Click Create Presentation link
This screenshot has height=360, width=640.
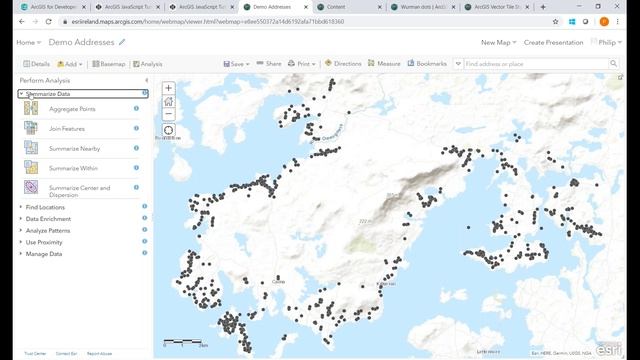point(553,42)
